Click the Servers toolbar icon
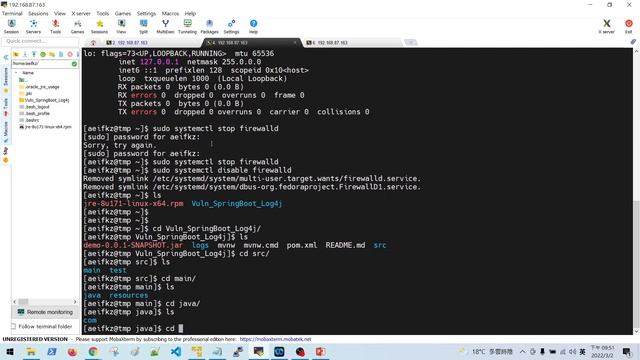The image size is (640, 360). pos(33,27)
